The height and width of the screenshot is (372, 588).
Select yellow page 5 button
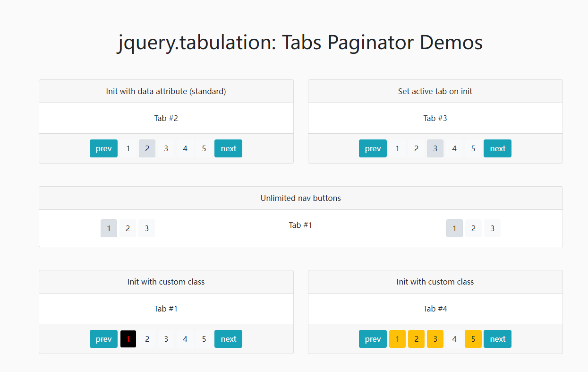pyautogui.click(x=473, y=339)
